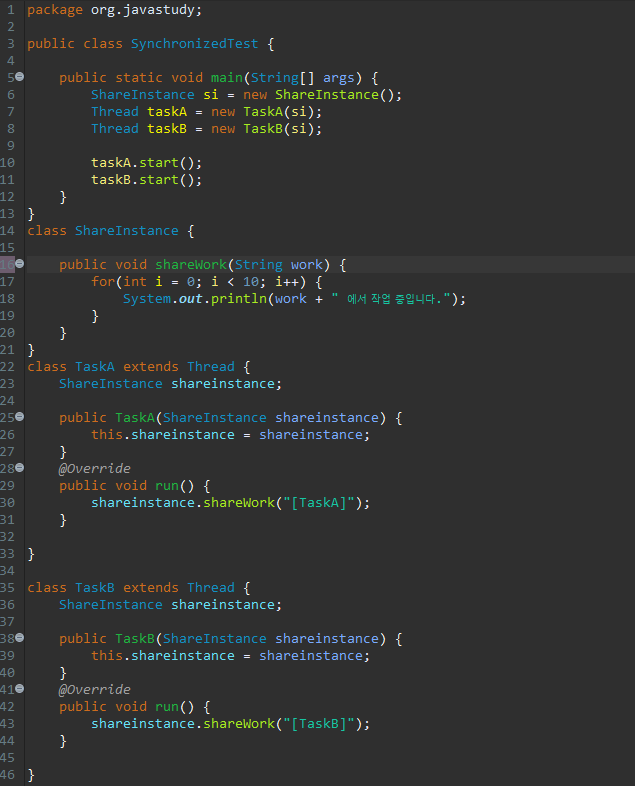Click the 'taskB.start();' call
The height and width of the screenshot is (786, 635).
coord(146,180)
